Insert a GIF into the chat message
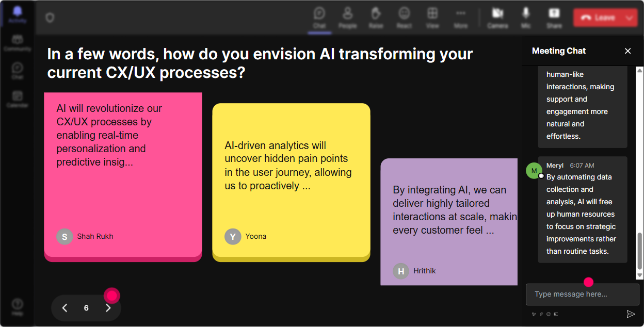 coord(556,314)
